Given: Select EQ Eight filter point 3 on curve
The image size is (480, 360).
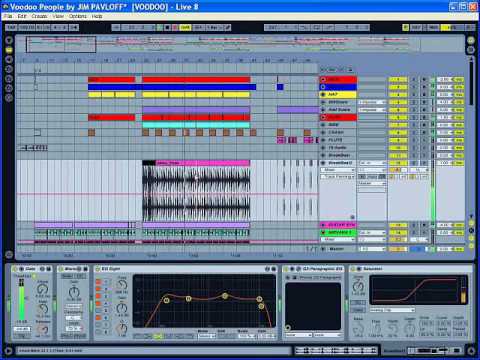Looking at the screenshot, I should coord(225,296).
